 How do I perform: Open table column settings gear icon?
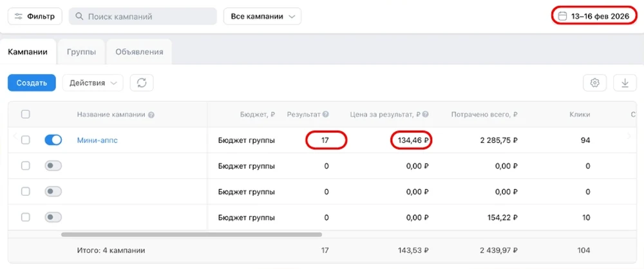point(594,82)
